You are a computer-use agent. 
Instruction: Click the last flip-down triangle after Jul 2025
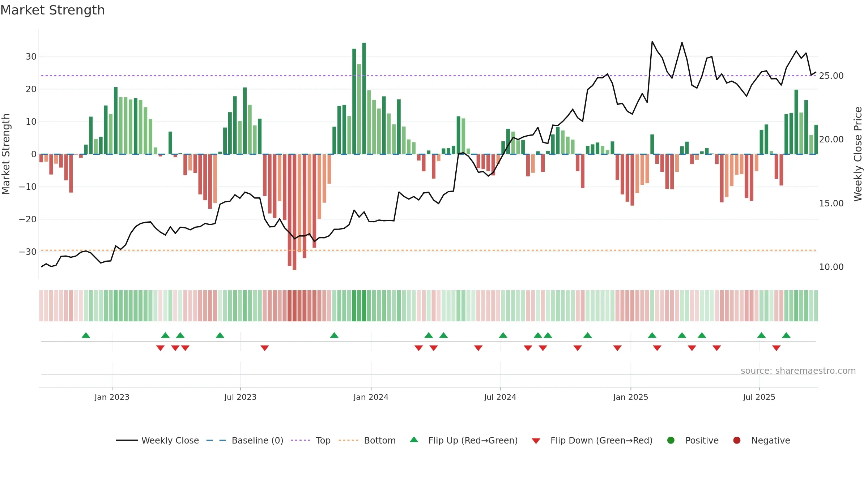pyautogui.click(x=776, y=348)
